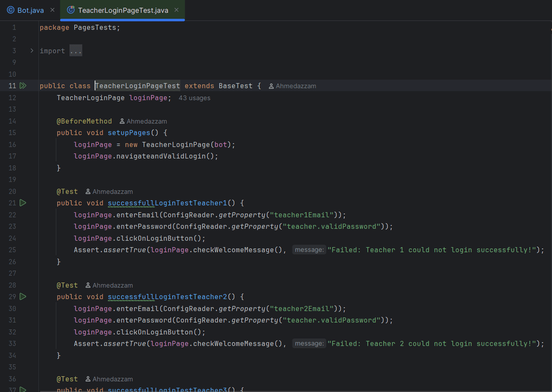
Task: Place cursor on setupPages method name
Action: [129, 133]
